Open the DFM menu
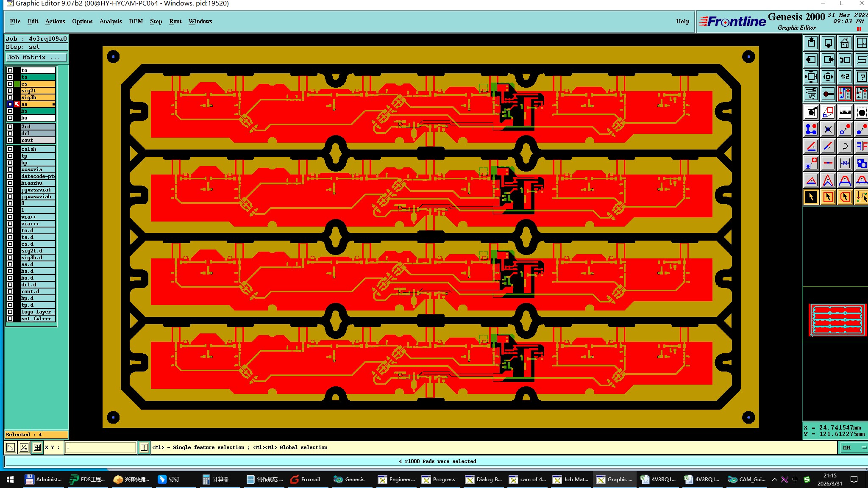The height and width of the screenshot is (488, 868). (x=136, y=21)
